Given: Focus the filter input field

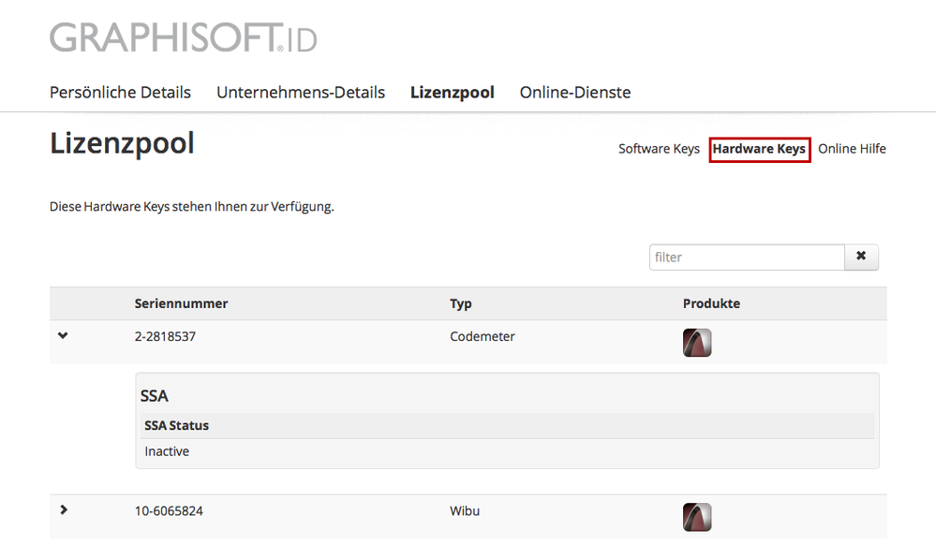Looking at the screenshot, I should (747, 257).
